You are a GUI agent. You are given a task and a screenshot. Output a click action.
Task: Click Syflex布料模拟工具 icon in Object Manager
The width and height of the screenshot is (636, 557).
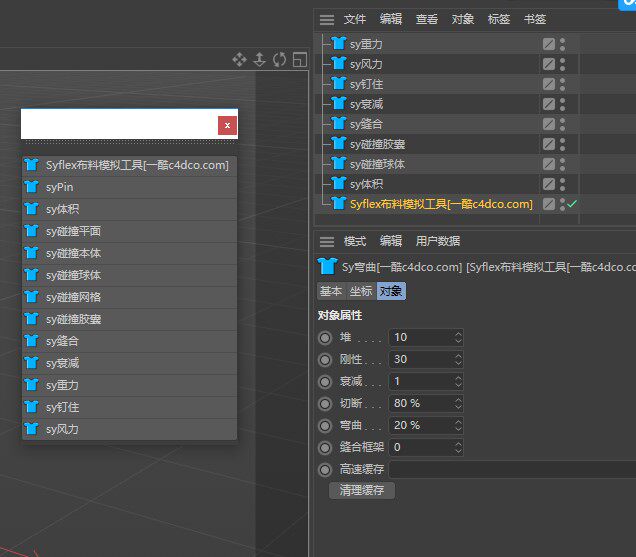click(338, 204)
